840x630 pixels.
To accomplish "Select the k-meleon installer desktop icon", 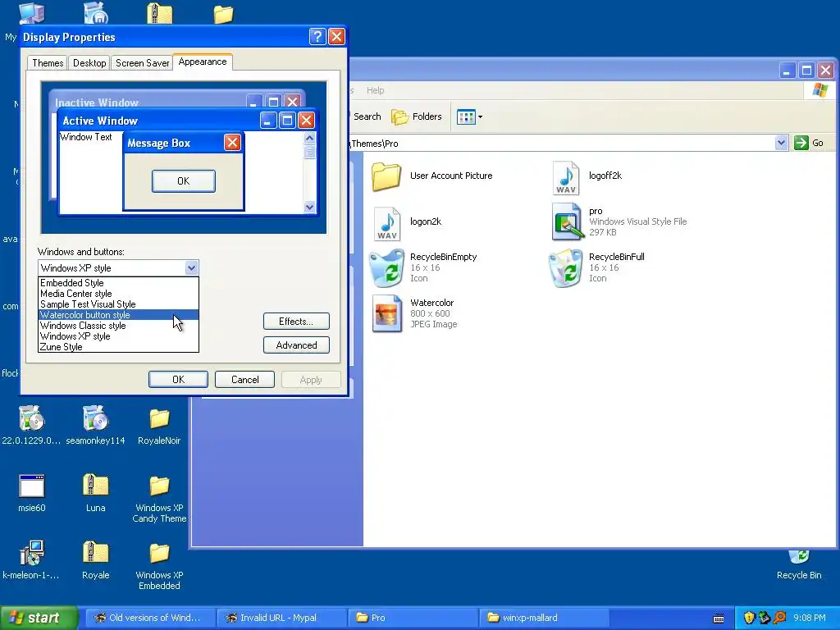I will 32,553.
